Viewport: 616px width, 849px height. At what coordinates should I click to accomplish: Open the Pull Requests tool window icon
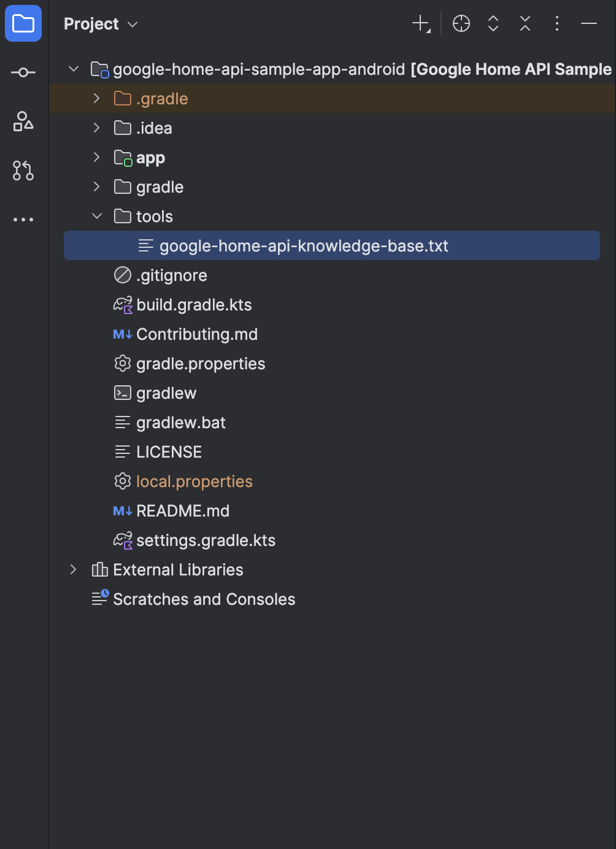click(x=23, y=171)
